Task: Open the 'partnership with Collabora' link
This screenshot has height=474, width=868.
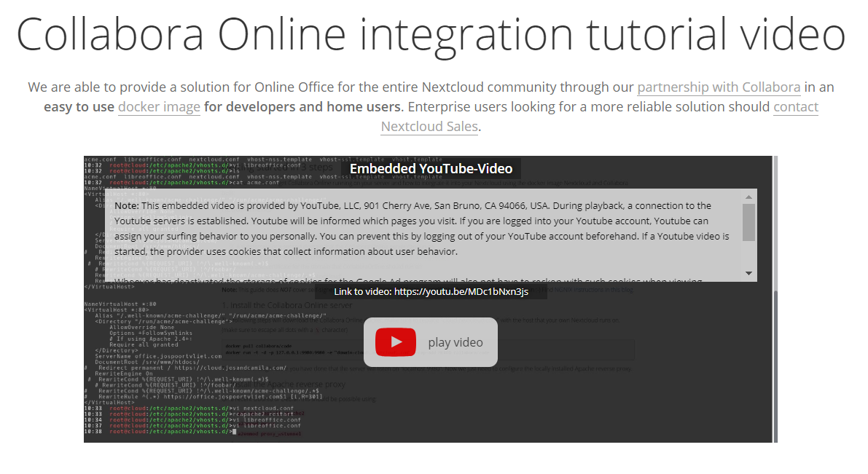Action: tap(719, 87)
